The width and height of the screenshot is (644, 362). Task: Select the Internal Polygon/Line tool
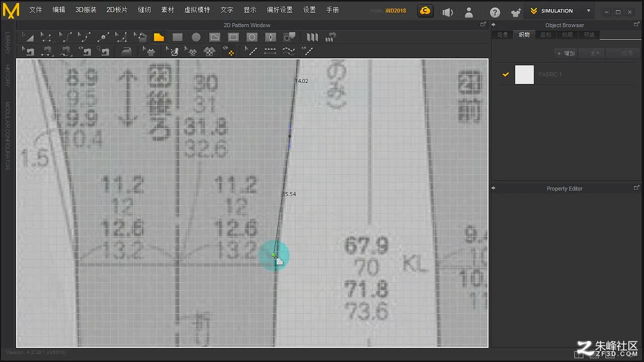(215, 37)
